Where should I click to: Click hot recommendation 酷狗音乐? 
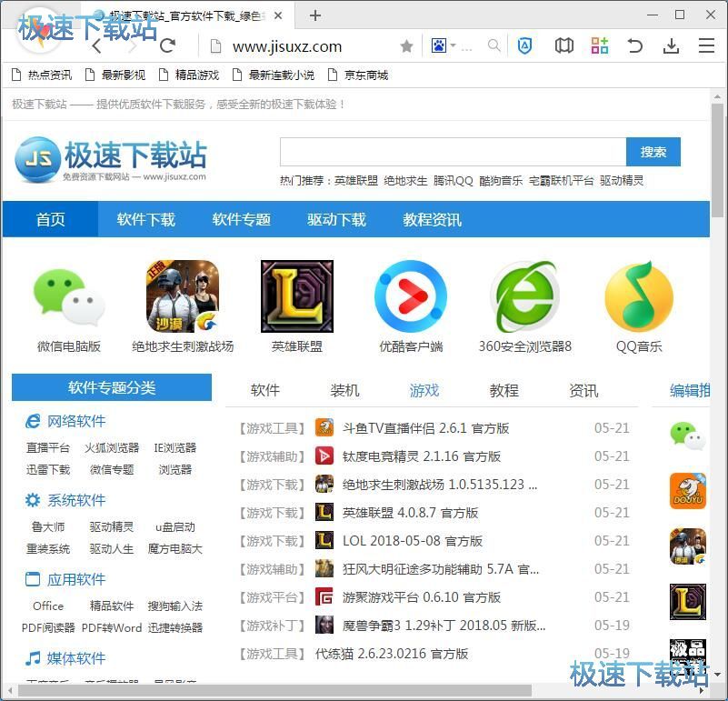click(501, 181)
